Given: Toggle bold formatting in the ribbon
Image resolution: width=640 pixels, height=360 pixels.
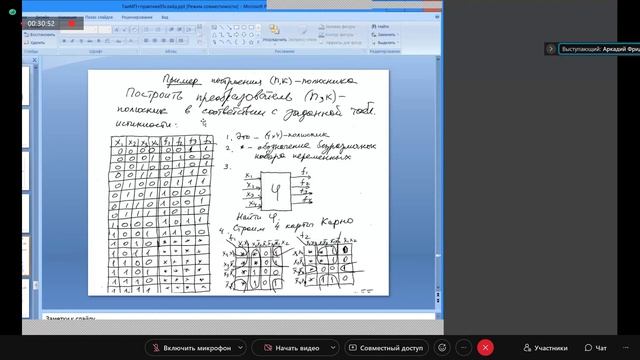Looking at the screenshot, I should (64, 41).
